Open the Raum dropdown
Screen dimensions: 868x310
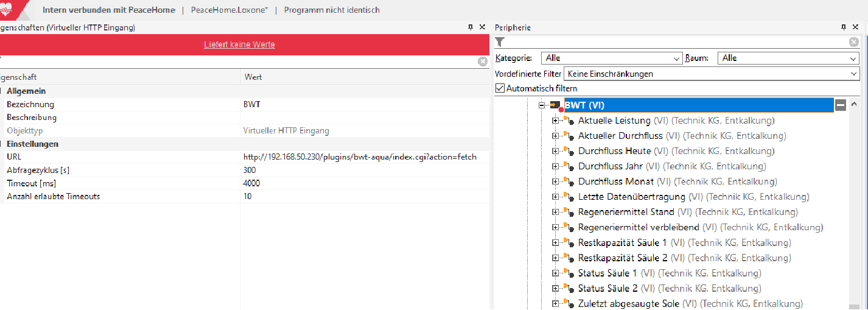pos(788,58)
